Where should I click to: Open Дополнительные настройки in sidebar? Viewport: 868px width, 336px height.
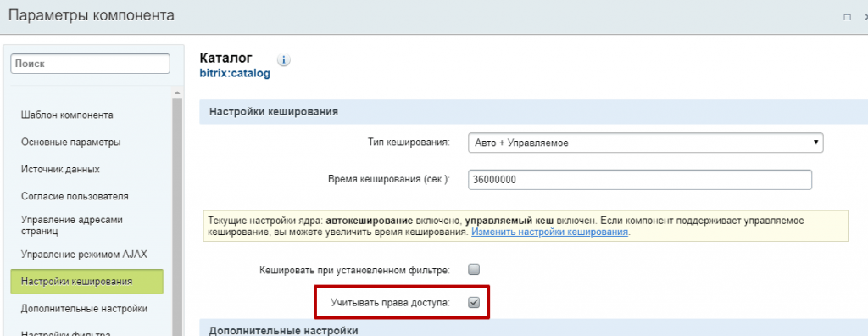(x=84, y=308)
